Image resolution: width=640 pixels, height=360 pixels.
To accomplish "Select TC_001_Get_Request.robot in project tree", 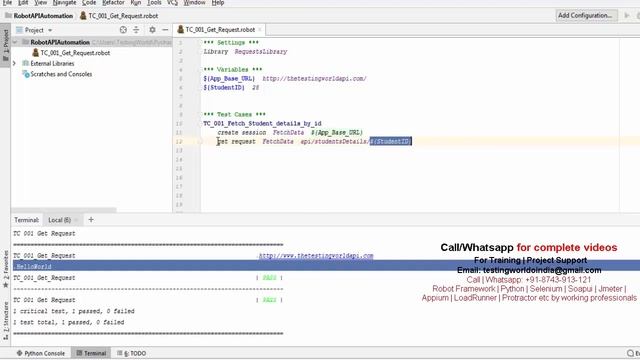I will 75,53.
